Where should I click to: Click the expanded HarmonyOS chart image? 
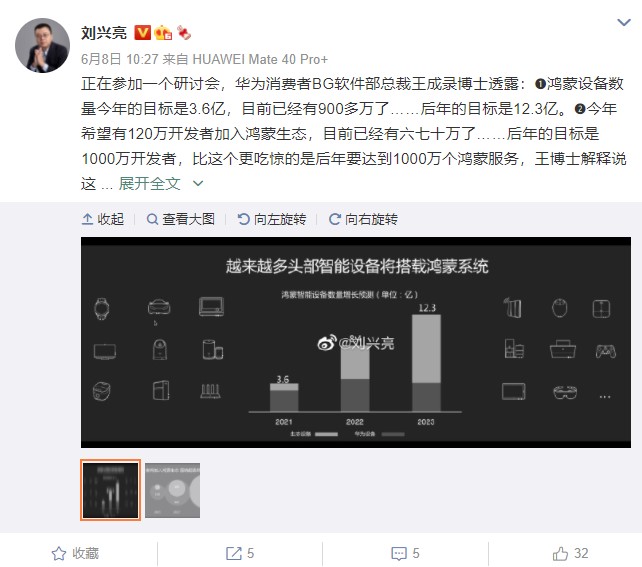[356, 342]
